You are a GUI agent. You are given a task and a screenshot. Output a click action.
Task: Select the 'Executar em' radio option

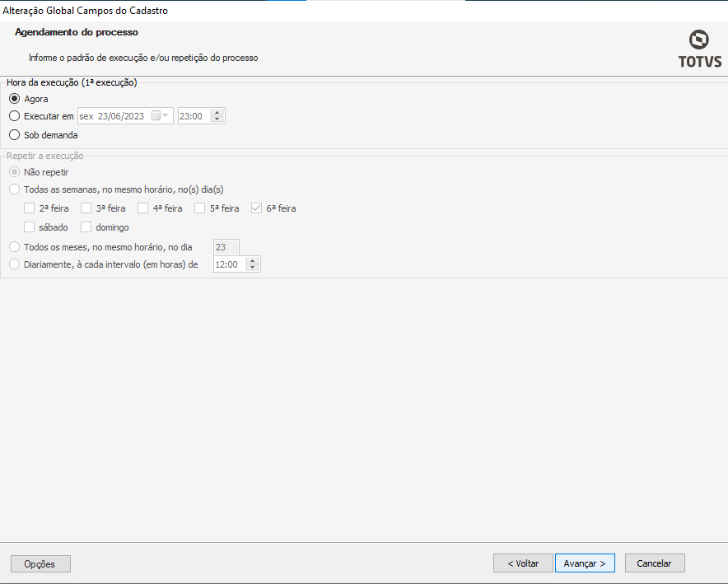[x=14, y=116]
